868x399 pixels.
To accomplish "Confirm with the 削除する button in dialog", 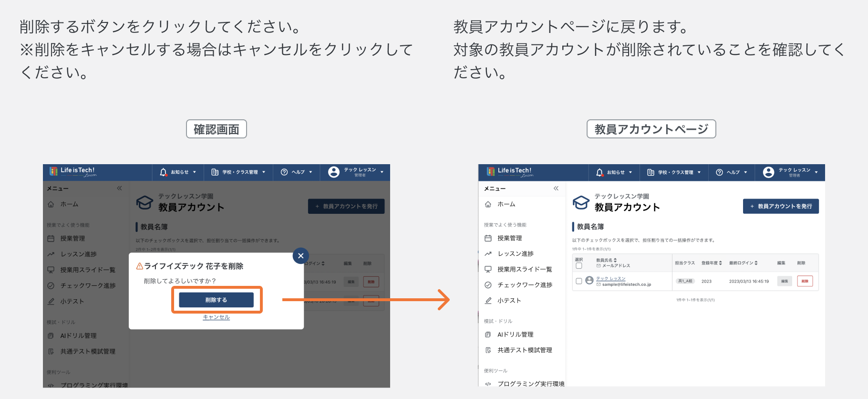I will pyautogui.click(x=216, y=300).
